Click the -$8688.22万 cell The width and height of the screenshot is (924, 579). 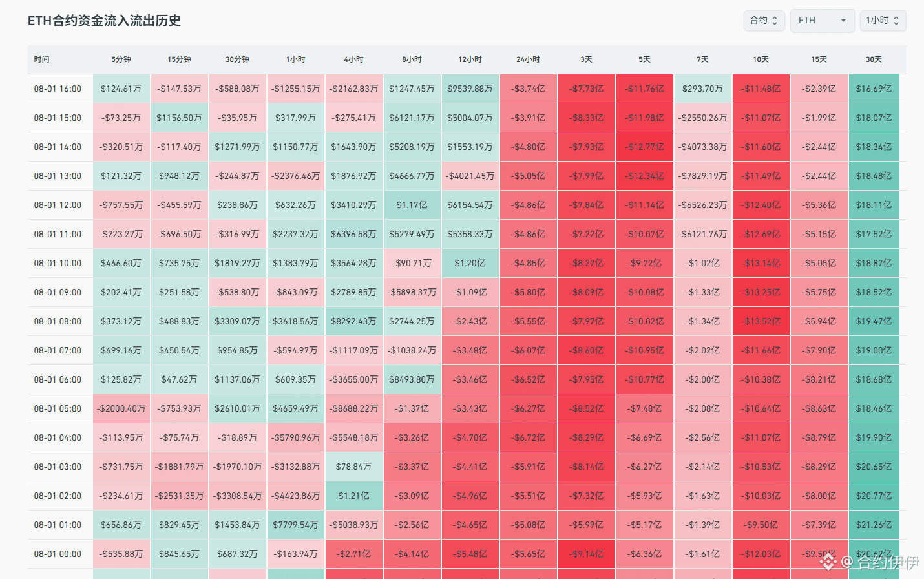(x=354, y=408)
